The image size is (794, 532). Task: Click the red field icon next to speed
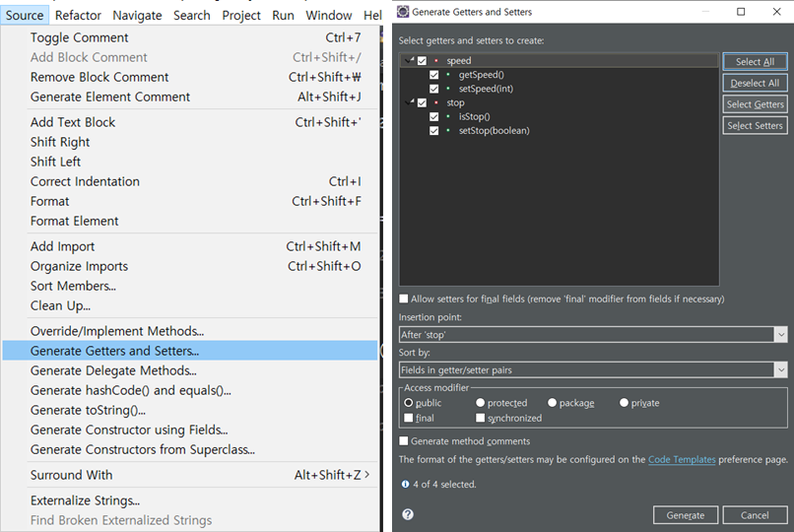point(436,61)
